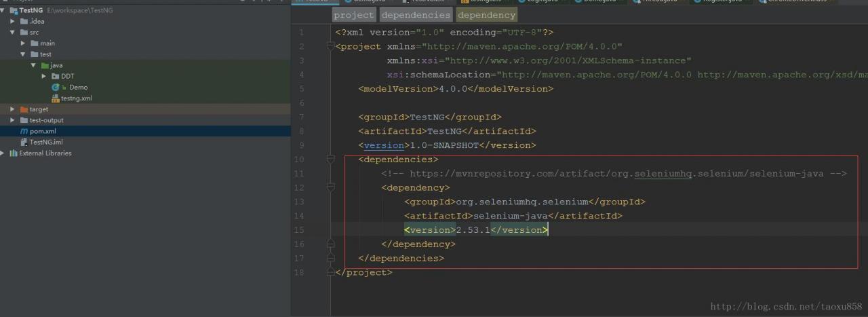The width and height of the screenshot is (868, 317).
Task: Select the DDT package label
Action: pos(68,76)
